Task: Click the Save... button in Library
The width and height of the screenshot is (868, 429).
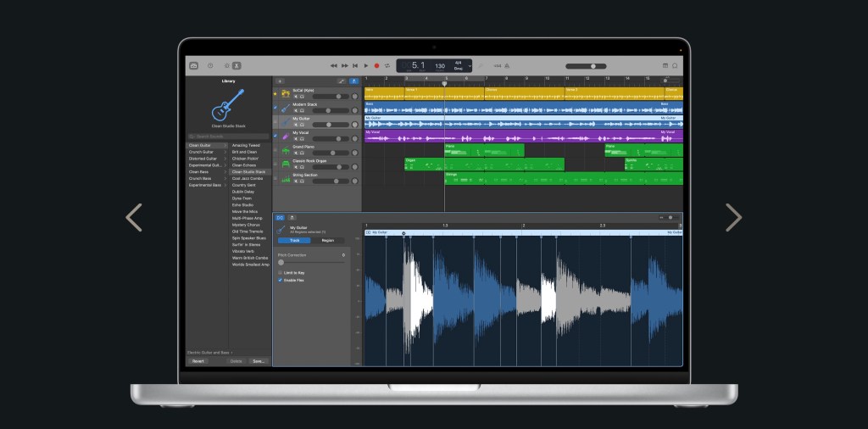Action: [259, 360]
